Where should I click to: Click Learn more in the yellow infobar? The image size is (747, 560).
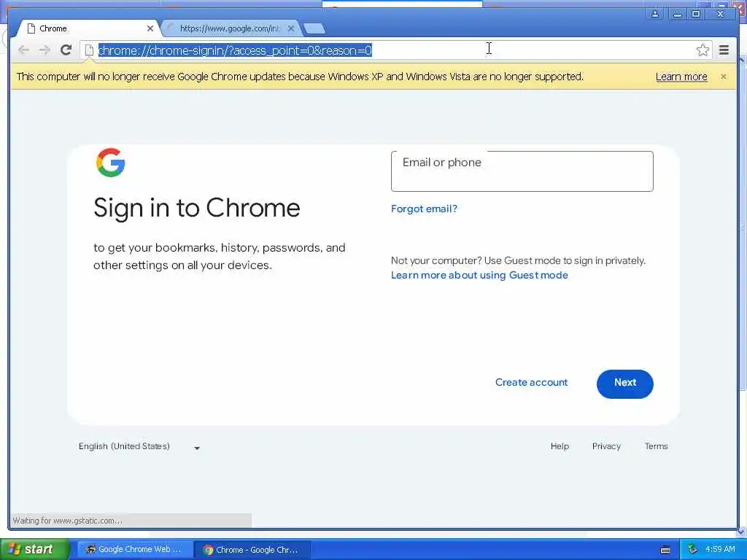pyautogui.click(x=681, y=77)
